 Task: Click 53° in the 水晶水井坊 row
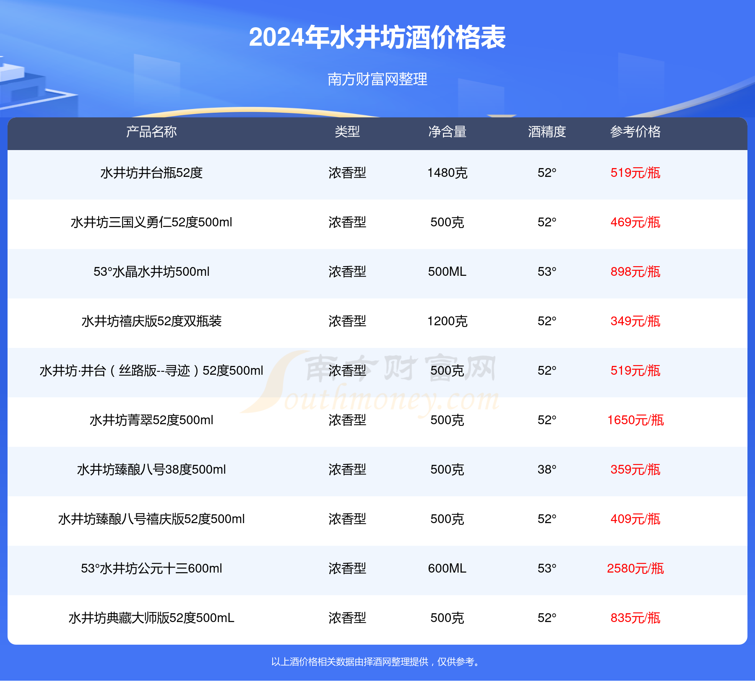pos(547,272)
